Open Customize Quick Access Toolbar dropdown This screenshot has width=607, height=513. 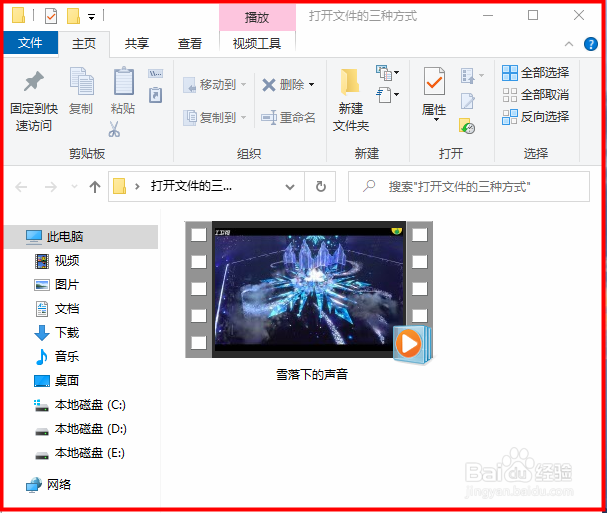pyautogui.click(x=92, y=17)
